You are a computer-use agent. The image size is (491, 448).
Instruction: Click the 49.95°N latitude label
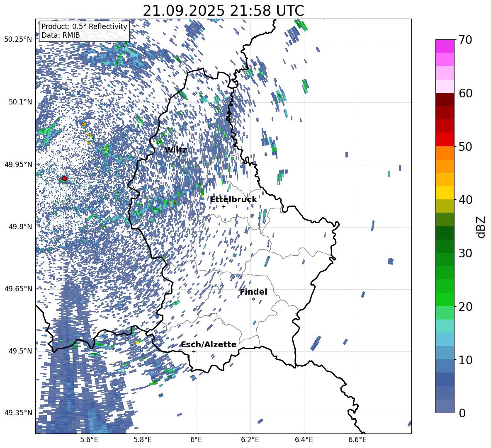[18, 165]
